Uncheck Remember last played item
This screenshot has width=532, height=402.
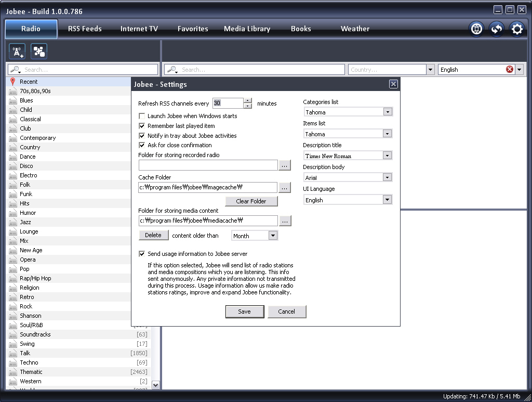coord(142,126)
